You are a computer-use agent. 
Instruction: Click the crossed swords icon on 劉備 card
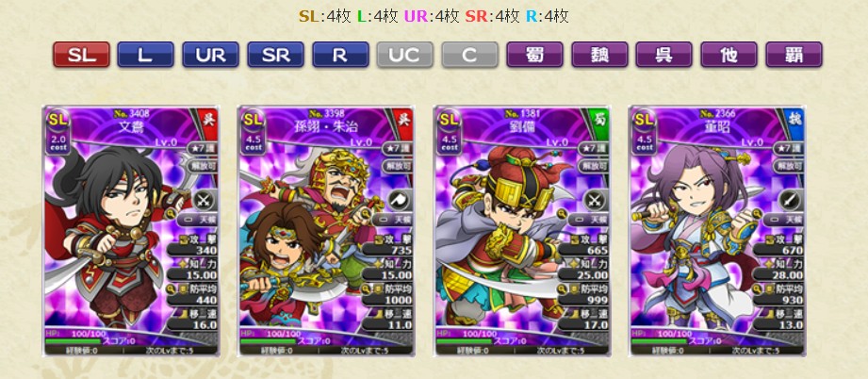595,200
